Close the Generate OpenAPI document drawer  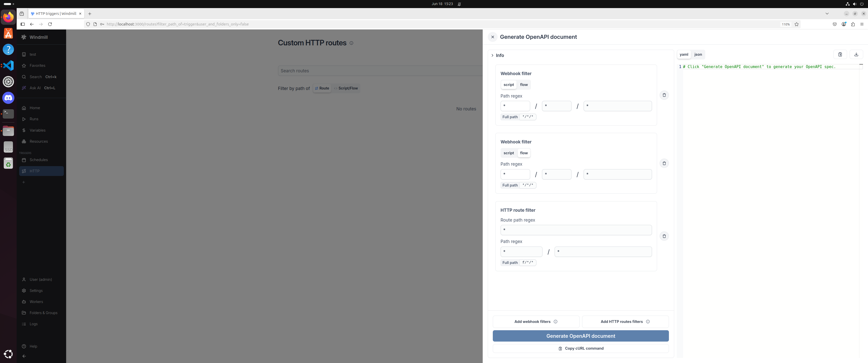click(493, 37)
